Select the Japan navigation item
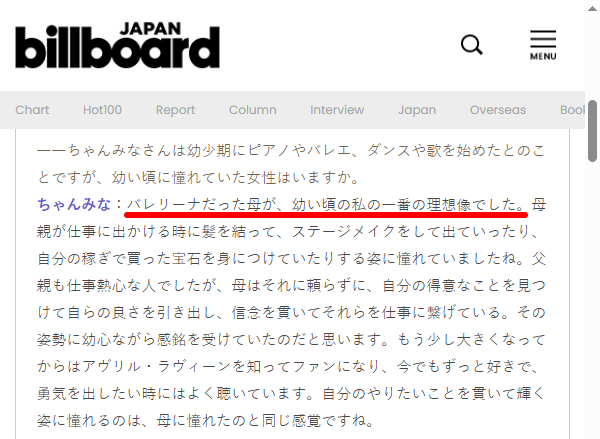This screenshot has width=600, height=439. (x=417, y=110)
